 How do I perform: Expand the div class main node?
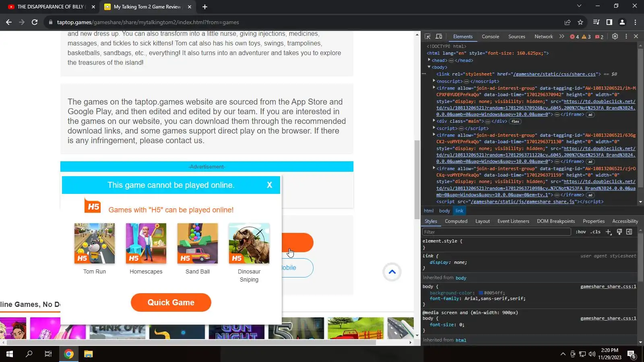(x=434, y=121)
